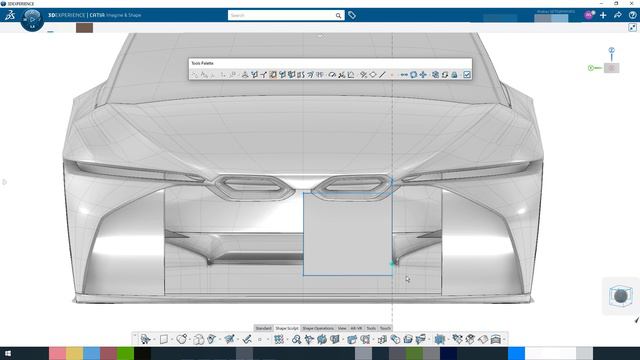Select the diamond shape icon in Tools Palette
The image size is (640, 360).
click(373, 75)
